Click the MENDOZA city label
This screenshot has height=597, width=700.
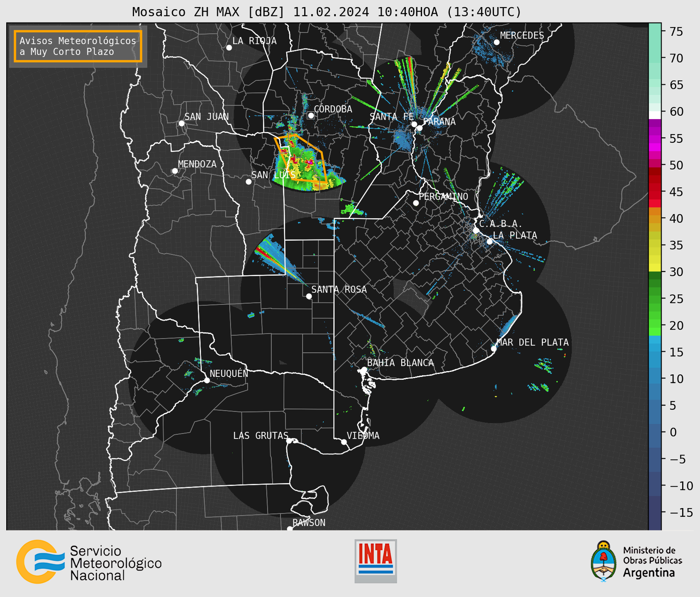click(x=197, y=164)
